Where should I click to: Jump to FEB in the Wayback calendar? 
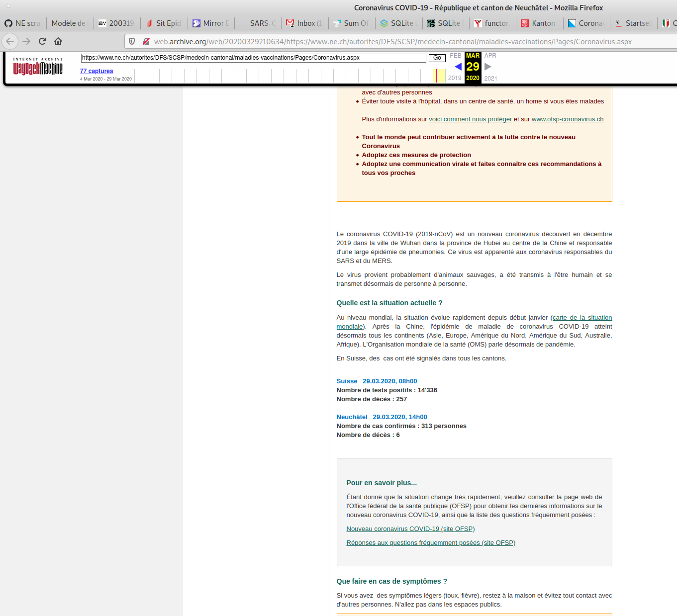pos(456,56)
